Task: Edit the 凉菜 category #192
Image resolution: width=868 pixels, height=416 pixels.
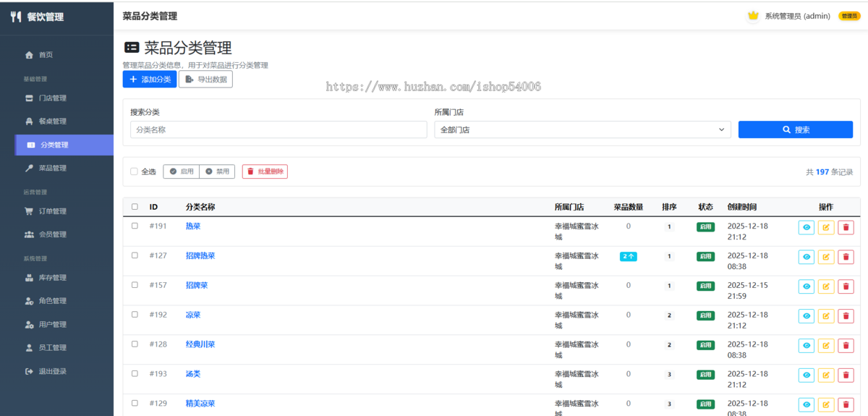Action: pos(826,316)
